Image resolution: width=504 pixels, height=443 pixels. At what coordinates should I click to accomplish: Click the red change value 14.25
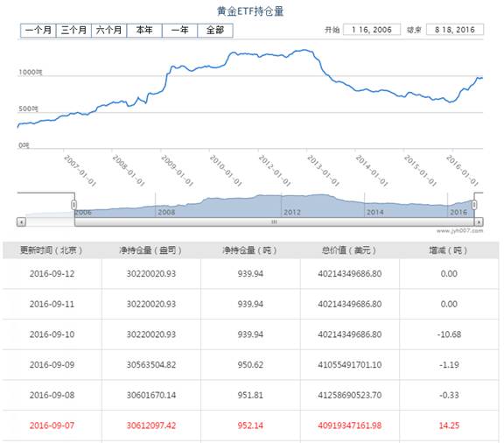(449, 425)
